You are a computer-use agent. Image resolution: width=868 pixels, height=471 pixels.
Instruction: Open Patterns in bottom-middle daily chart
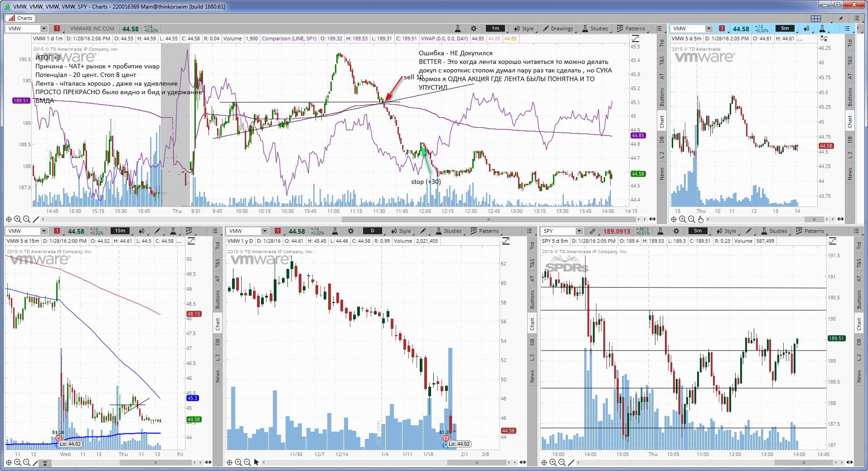485,231
